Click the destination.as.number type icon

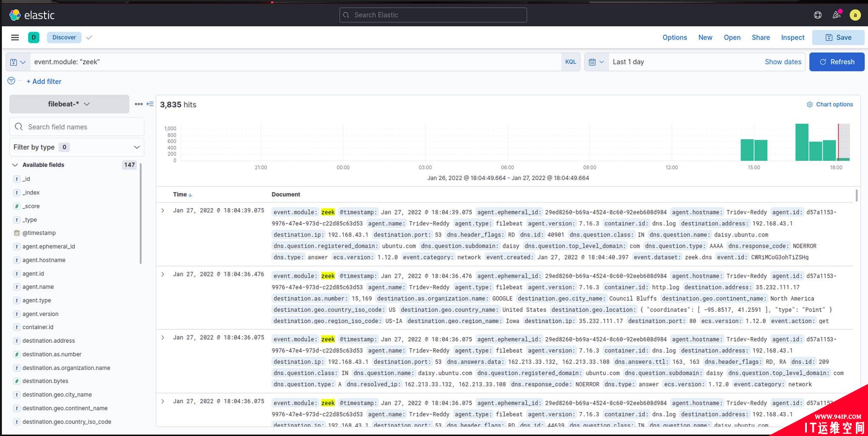tap(16, 354)
